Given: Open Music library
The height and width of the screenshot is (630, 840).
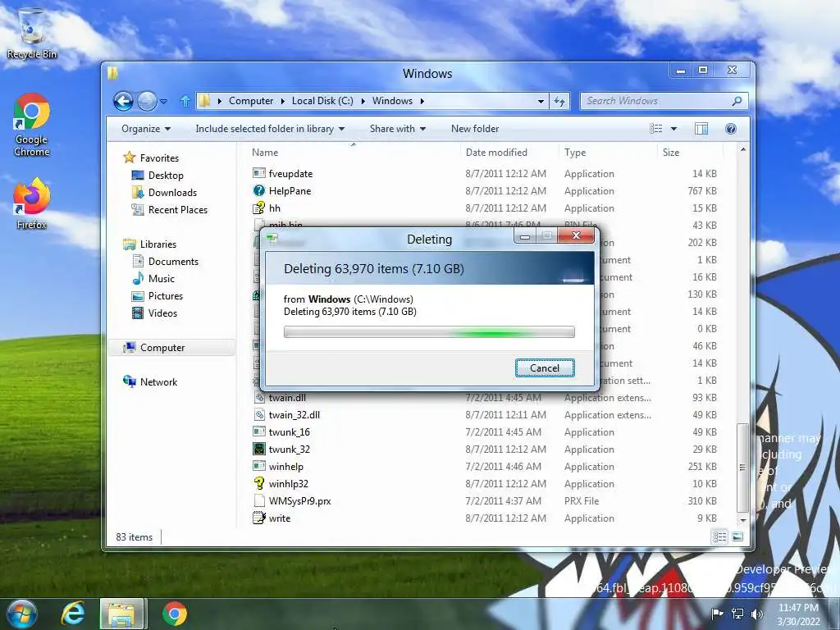Looking at the screenshot, I should pos(153,279).
